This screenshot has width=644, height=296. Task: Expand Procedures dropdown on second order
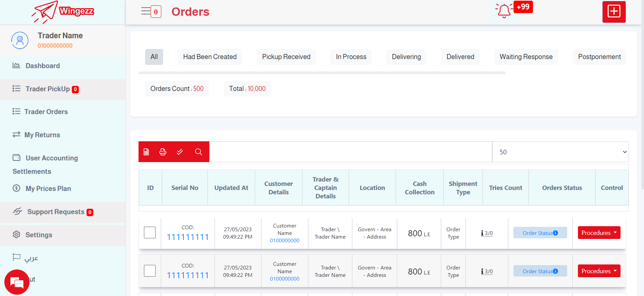pyautogui.click(x=599, y=271)
